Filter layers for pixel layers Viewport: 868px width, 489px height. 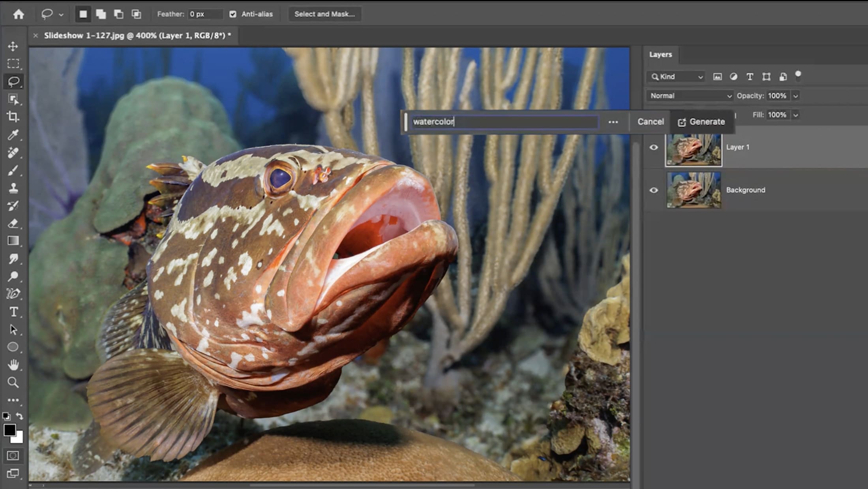click(x=717, y=77)
